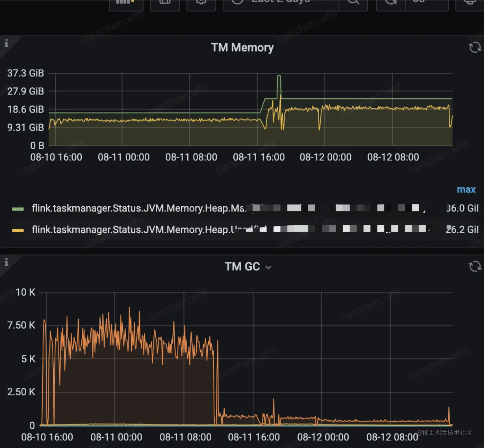Click the 2.50 K y-axis label on TM GC
The height and width of the screenshot is (448, 484).
21,392
